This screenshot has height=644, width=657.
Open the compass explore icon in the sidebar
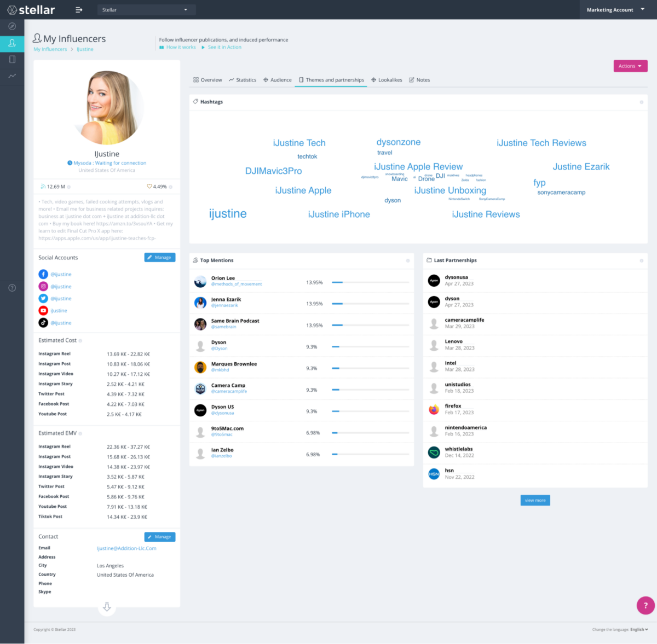12,26
